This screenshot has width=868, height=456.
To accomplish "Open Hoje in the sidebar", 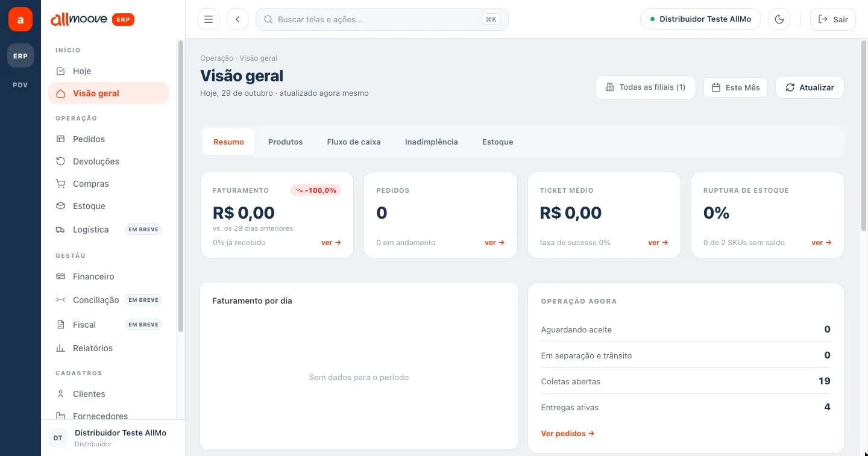I will pyautogui.click(x=108, y=71).
